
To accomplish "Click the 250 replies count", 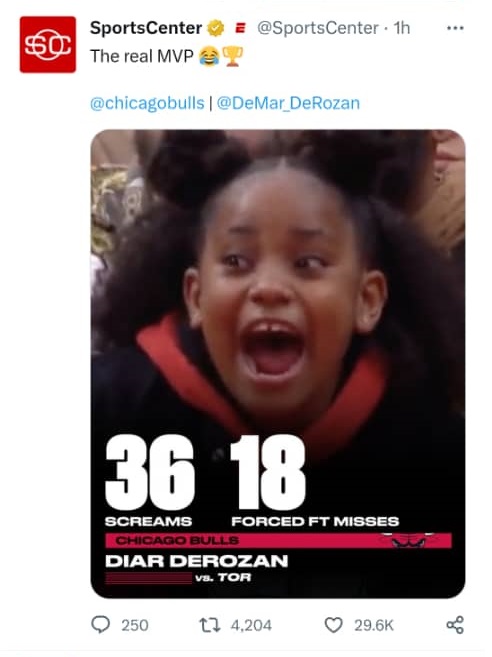I will [x=135, y=625].
